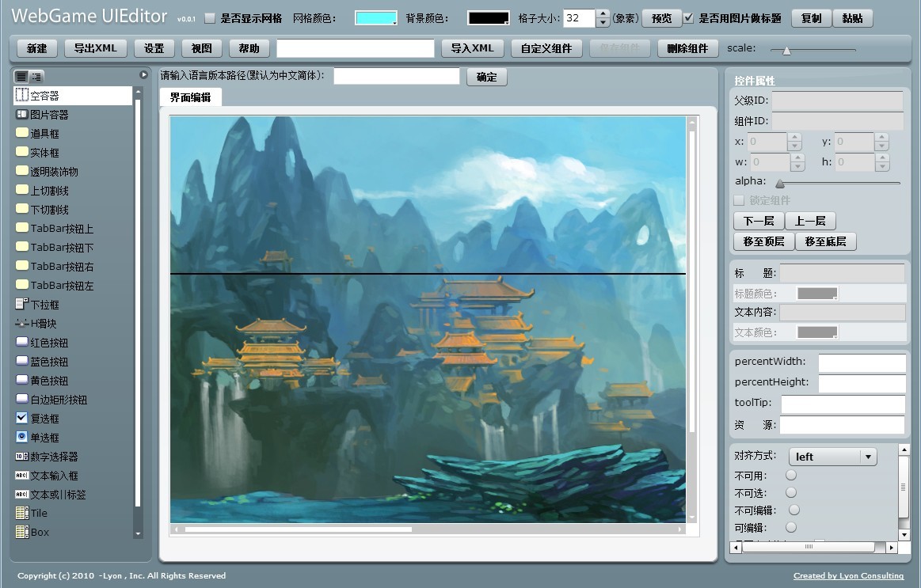921x588 pixels.
Task: Pick the 黄色按钮 component icon
Action: 21,380
